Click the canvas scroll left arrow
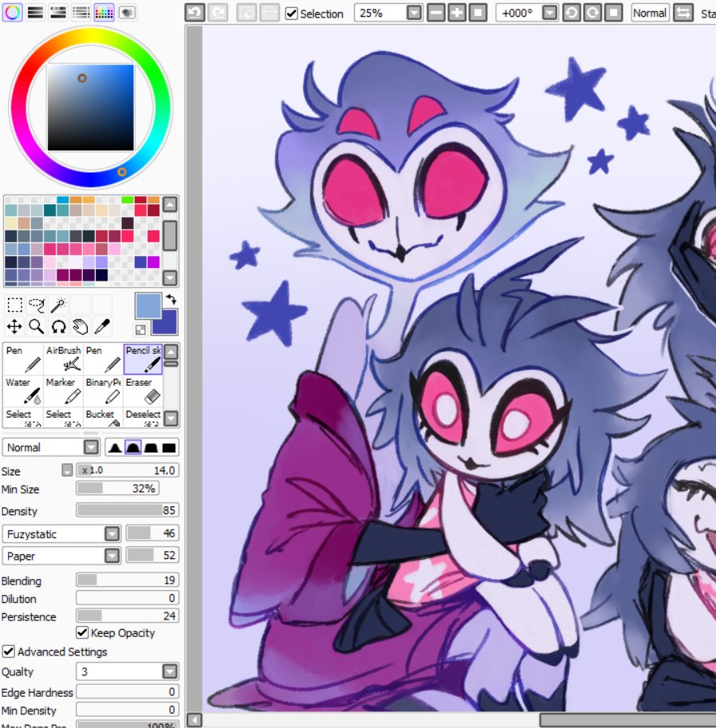 pyautogui.click(x=195, y=720)
